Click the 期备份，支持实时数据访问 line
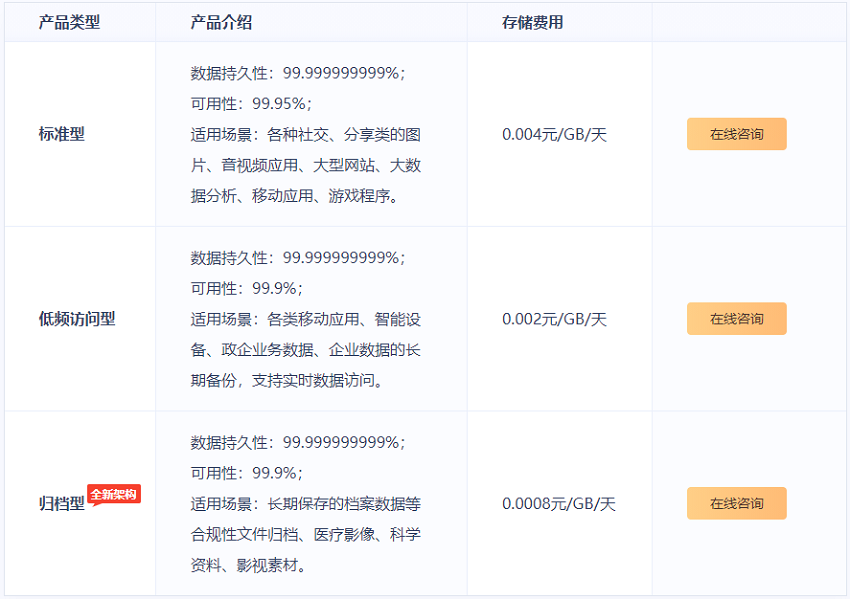This screenshot has height=599, width=850. click(x=288, y=381)
